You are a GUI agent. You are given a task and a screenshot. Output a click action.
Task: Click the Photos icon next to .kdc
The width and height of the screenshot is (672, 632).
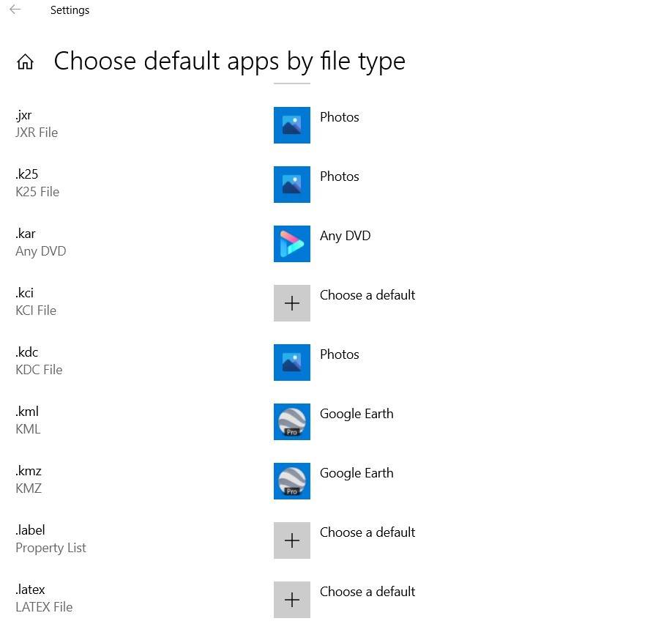click(x=291, y=362)
